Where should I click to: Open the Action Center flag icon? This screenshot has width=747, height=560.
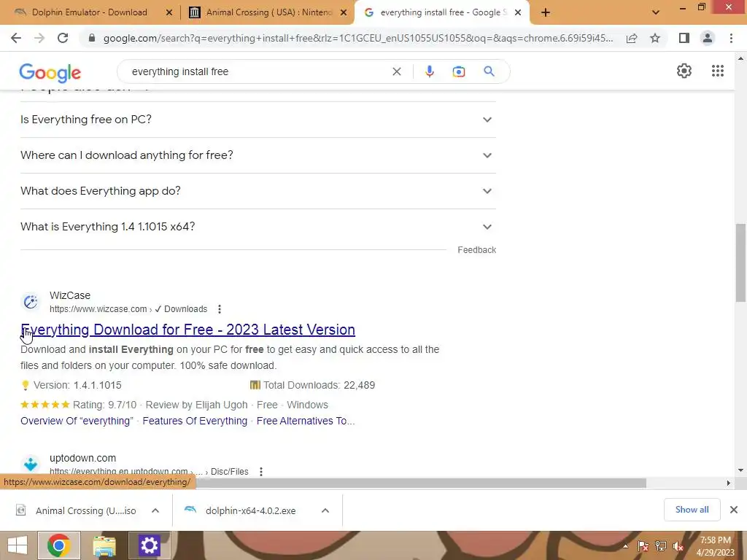coord(643,546)
